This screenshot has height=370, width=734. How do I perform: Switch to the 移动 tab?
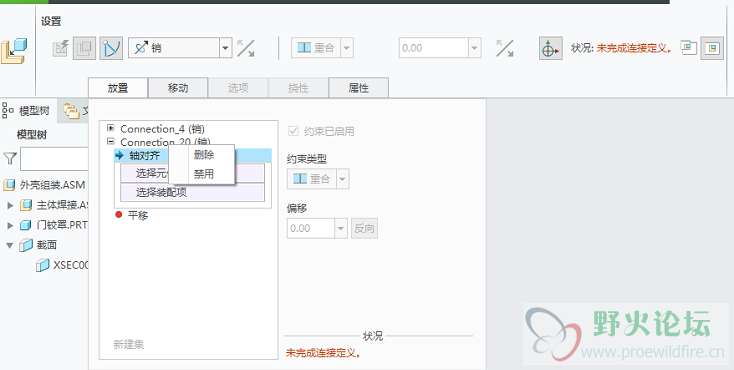[x=178, y=88]
